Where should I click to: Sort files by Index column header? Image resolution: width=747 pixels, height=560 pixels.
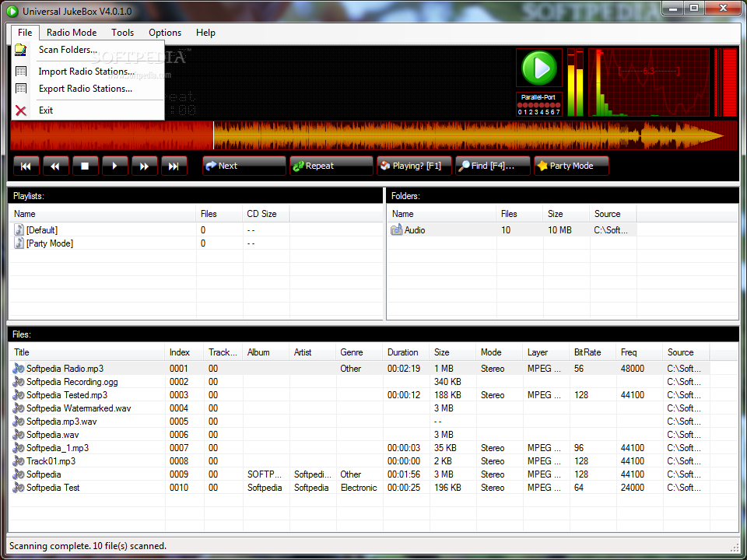(184, 352)
